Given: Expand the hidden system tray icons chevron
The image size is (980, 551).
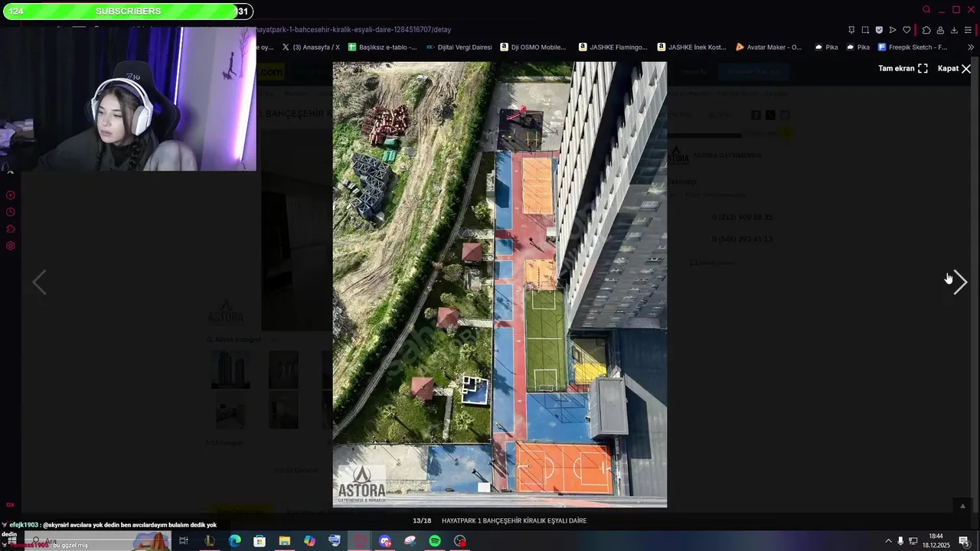Looking at the screenshot, I should pos(888,541).
